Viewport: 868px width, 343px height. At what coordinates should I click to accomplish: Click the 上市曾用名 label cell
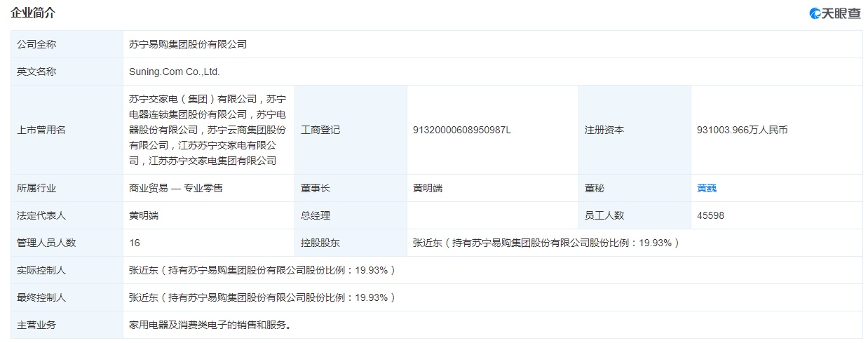67,130
